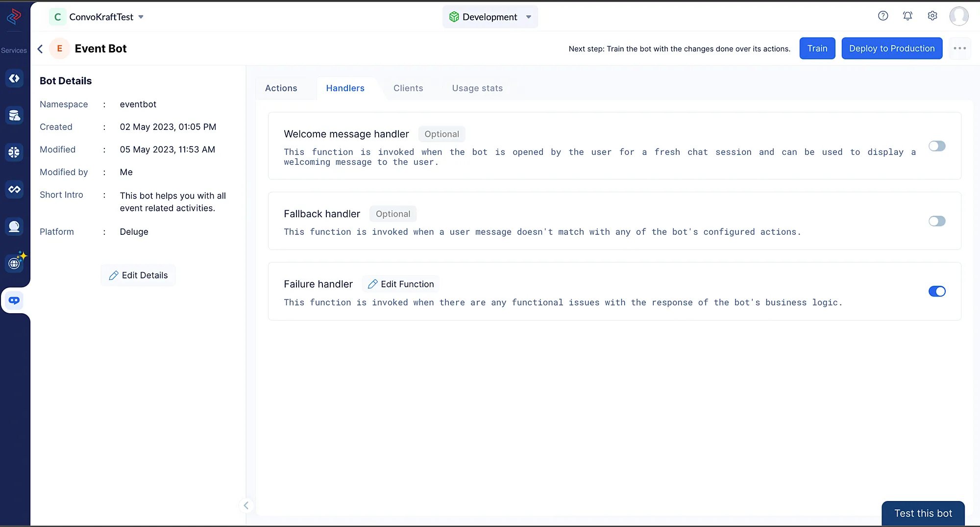The height and width of the screenshot is (527, 980).
Task: Click the help question mark icon
Action: tap(883, 16)
